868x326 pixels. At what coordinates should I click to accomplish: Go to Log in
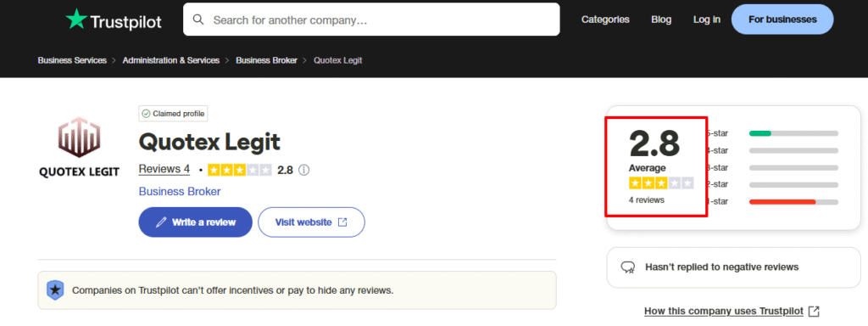coord(707,20)
